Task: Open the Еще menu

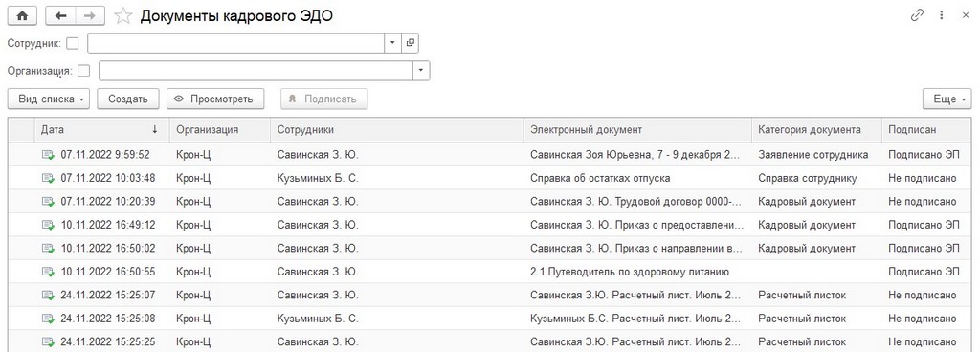Action: point(947,99)
